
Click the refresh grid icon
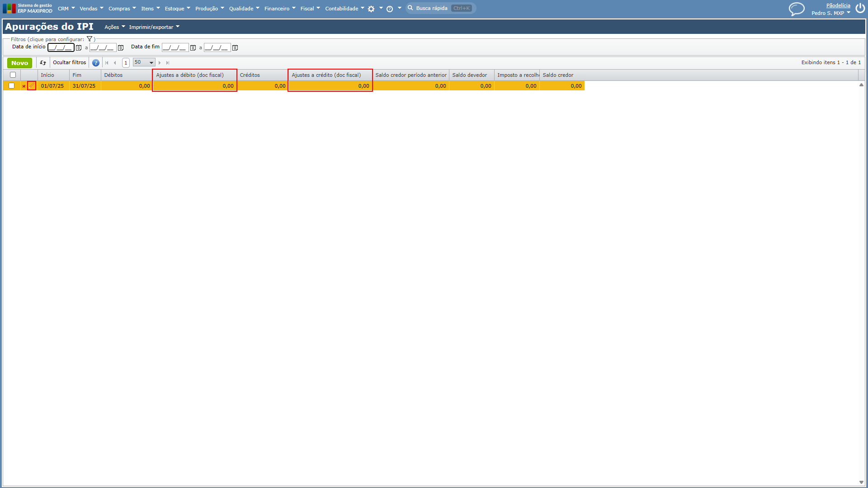point(43,63)
